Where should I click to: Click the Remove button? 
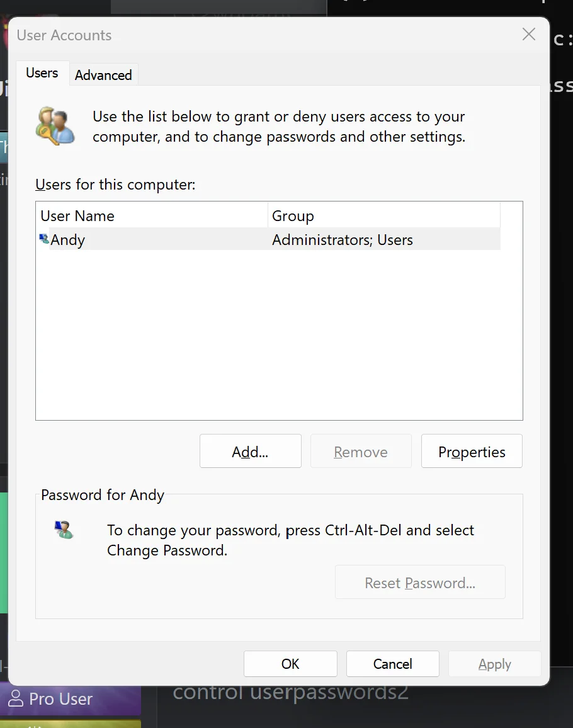pos(361,451)
